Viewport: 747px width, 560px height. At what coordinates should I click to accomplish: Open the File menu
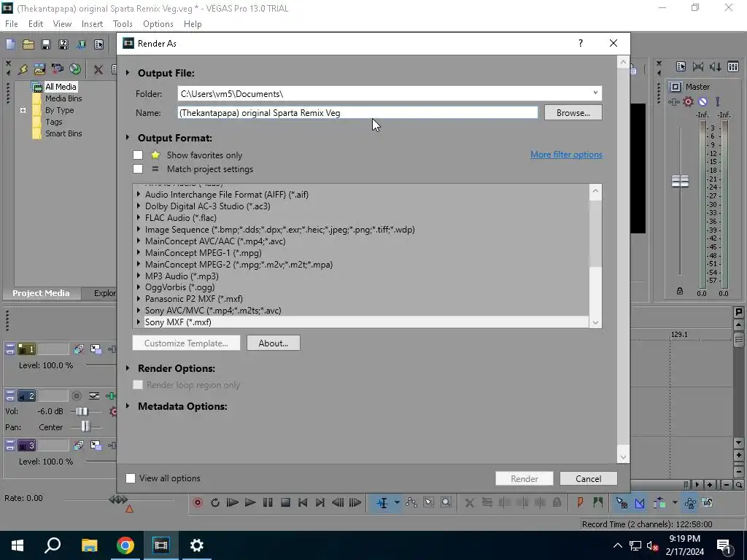click(x=12, y=24)
